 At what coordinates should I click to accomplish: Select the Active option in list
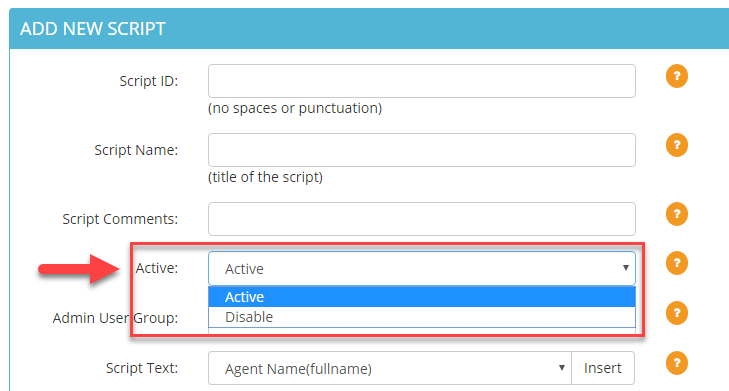coord(422,297)
